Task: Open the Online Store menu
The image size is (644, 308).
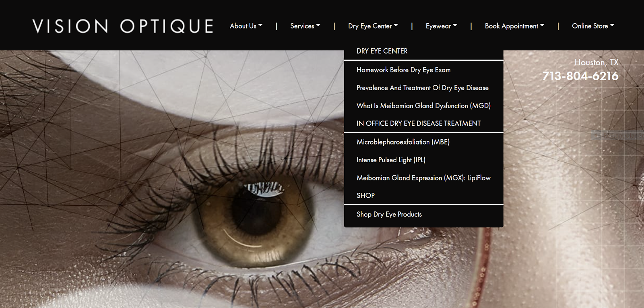Action: [x=593, y=26]
